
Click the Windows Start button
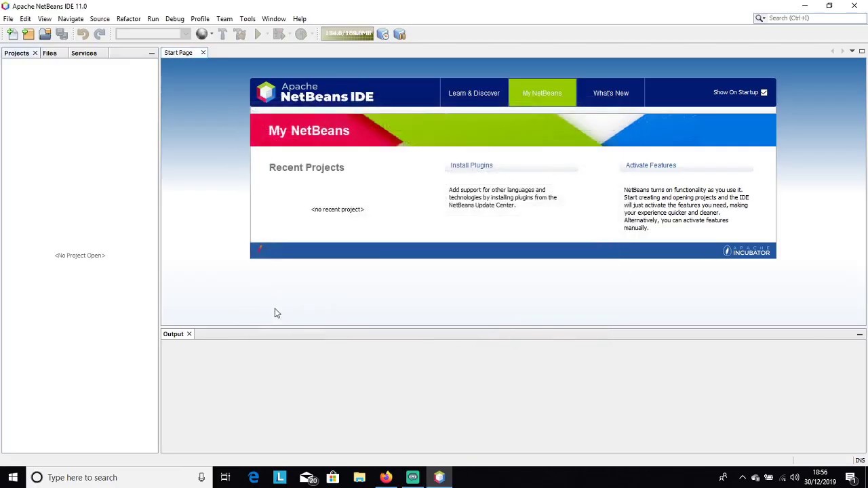(x=13, y=477)
